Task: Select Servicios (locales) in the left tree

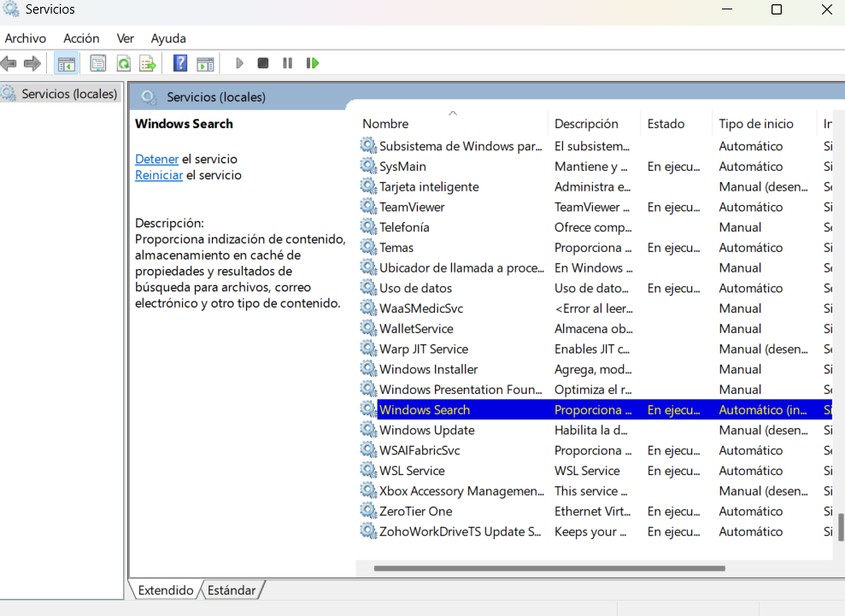Action: pyautogui.click(x=69, y=94)
